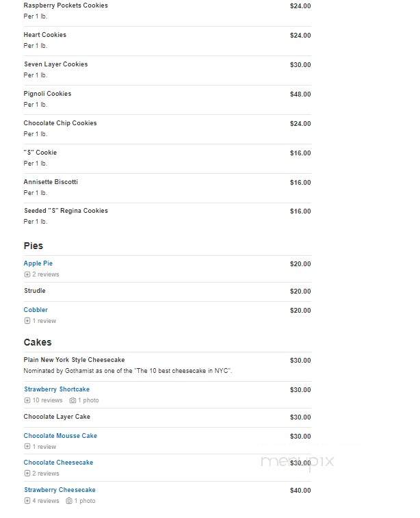Click the review icon under Strawberry Shortcake

27,400
